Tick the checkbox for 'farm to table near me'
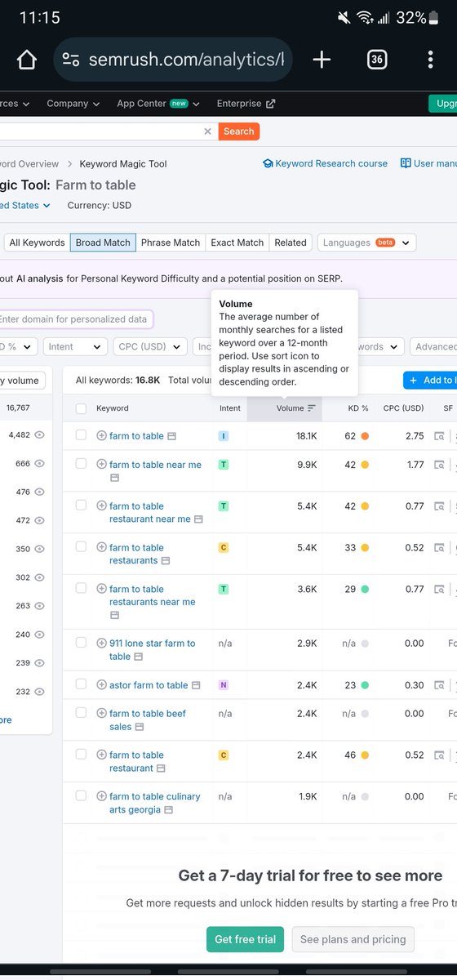Screen dimensions: 457x980 coord(81,464)
